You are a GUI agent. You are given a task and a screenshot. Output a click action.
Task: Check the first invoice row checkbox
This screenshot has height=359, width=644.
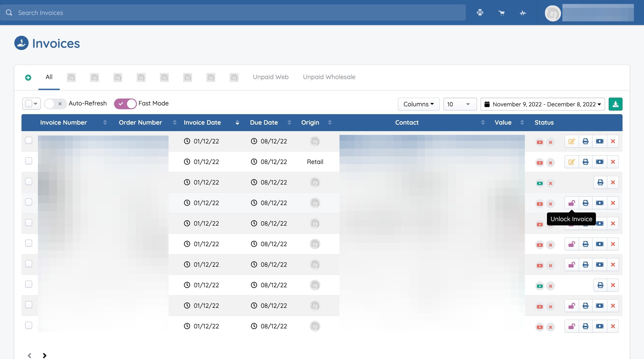point(29,140)
